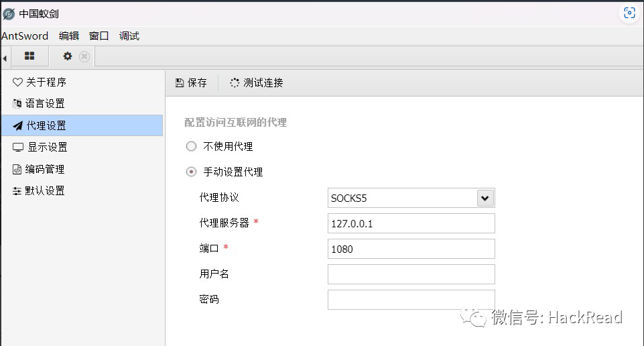Click the 密码 label
The width and height of the screenshot is (644, 346).
[209, 299]
